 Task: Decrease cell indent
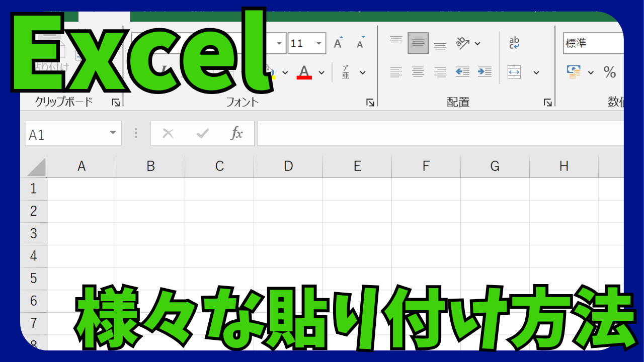[x=462, y=72]
